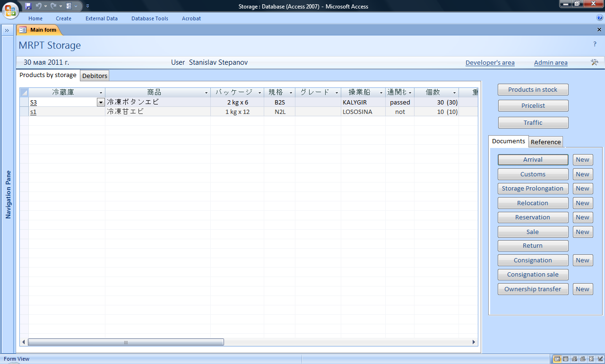Open the 冷蔵庫 column filter dropdown

coord(101,93)
